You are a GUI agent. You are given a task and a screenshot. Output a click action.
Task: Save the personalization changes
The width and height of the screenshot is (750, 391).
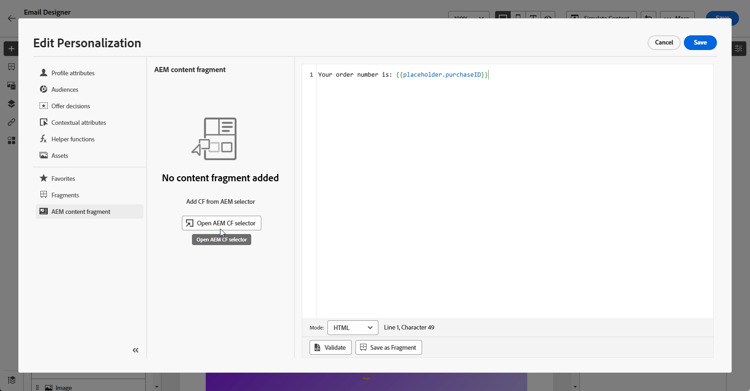click(x=700, y=43)
